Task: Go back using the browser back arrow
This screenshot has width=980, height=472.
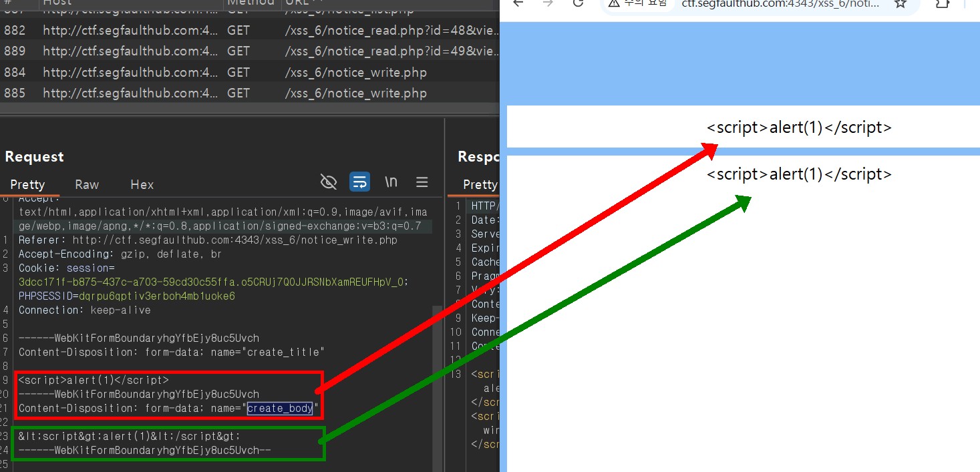Action: 518,3
